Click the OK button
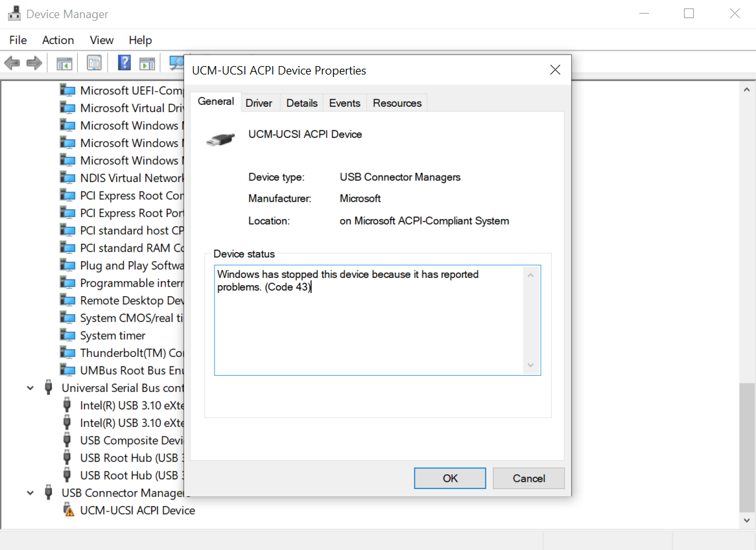This screenshot has width=756, height=550. point(449,478)
